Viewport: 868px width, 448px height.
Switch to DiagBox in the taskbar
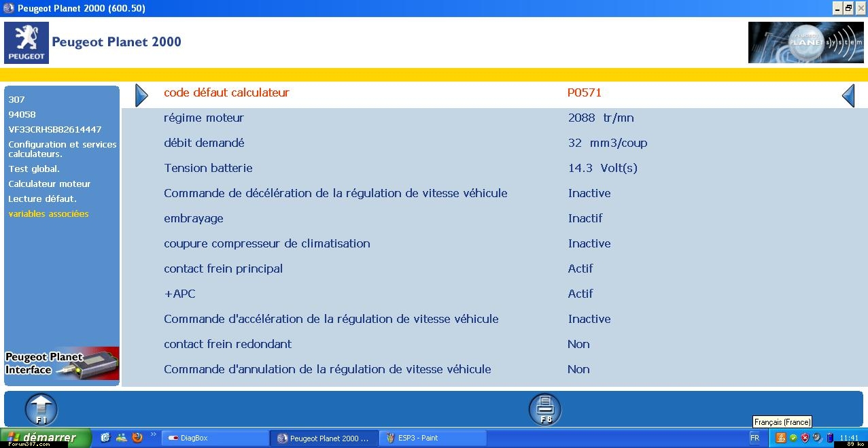214,438
